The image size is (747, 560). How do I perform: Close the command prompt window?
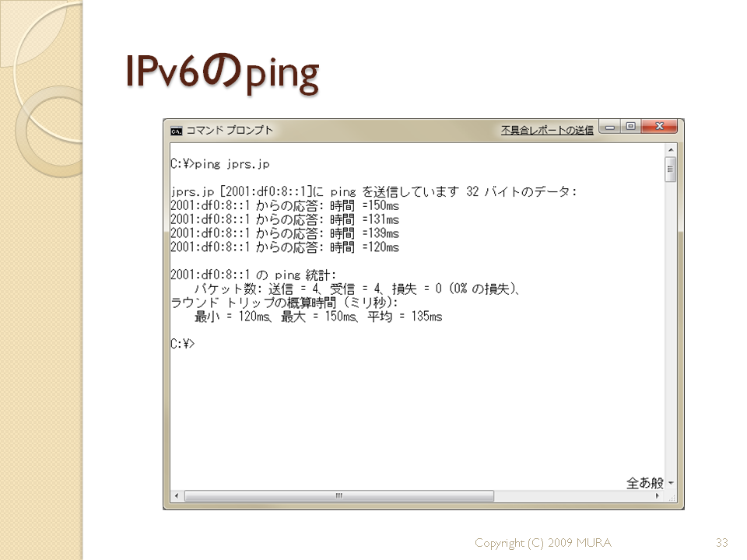pyautogui.click(x=659, y=127)
